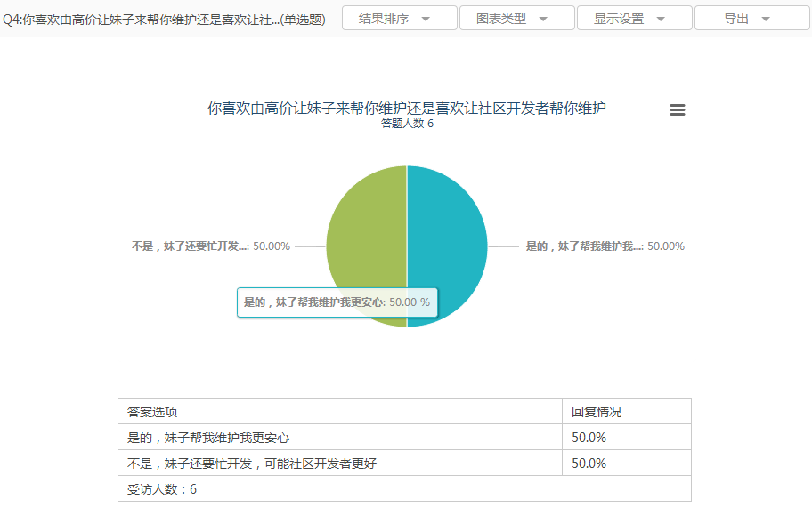
Task: Open the 显示设置 display settings dropdown
Action: (634, 19)
